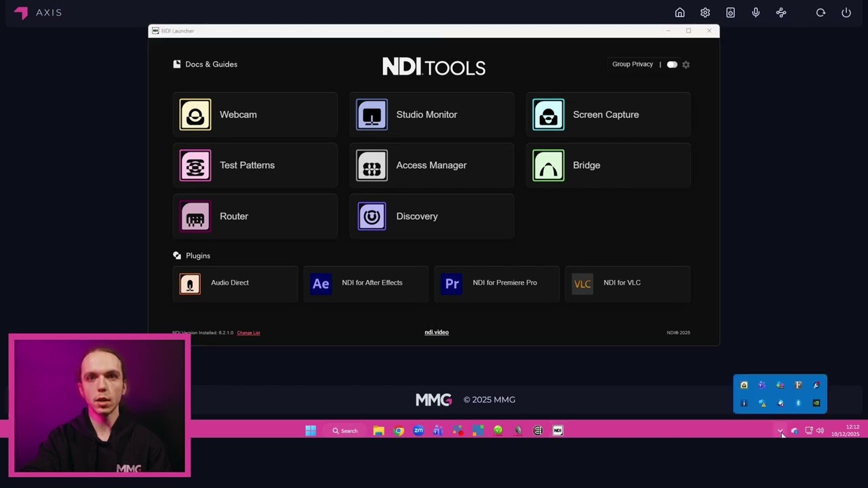The height and width of the screenshot is (488, 868).
Task: Launch Access Manager
Action: click(x=431, y=165)
